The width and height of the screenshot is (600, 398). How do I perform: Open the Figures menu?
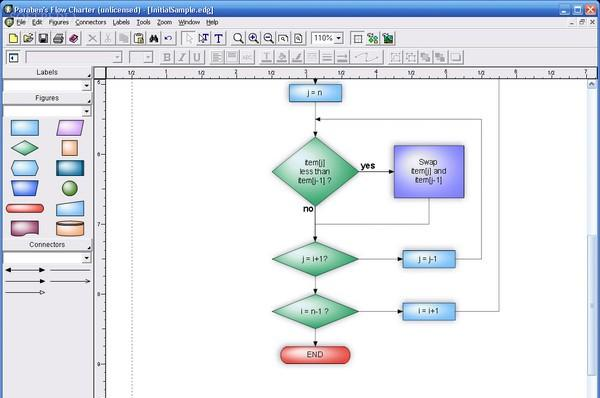tap(59, 22)
